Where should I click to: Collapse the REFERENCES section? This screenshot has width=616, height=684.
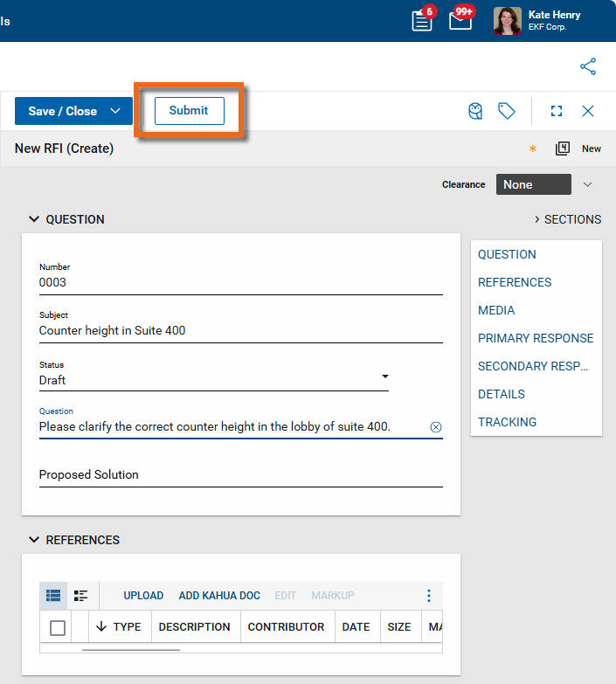[x=34, y=540]
